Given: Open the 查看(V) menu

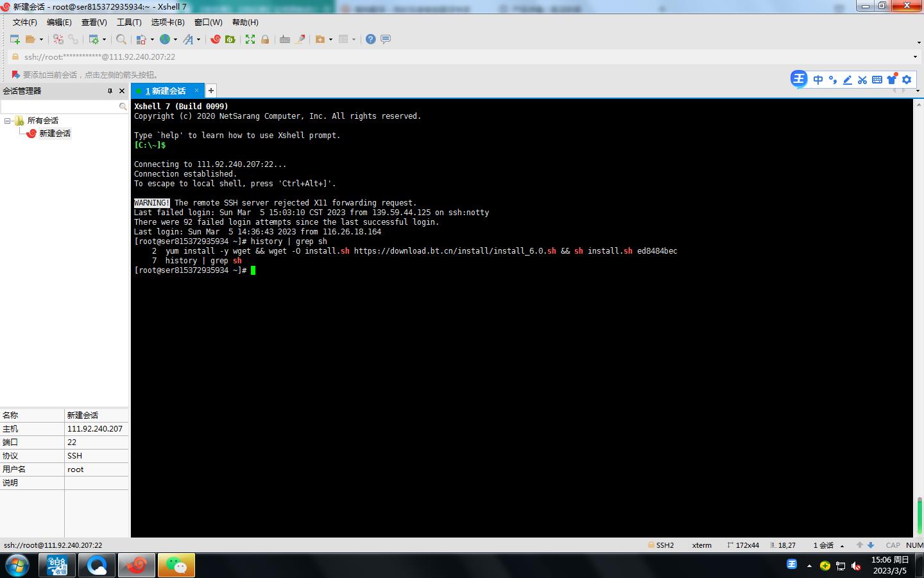Looking at the screenshot, I should 94,22.
